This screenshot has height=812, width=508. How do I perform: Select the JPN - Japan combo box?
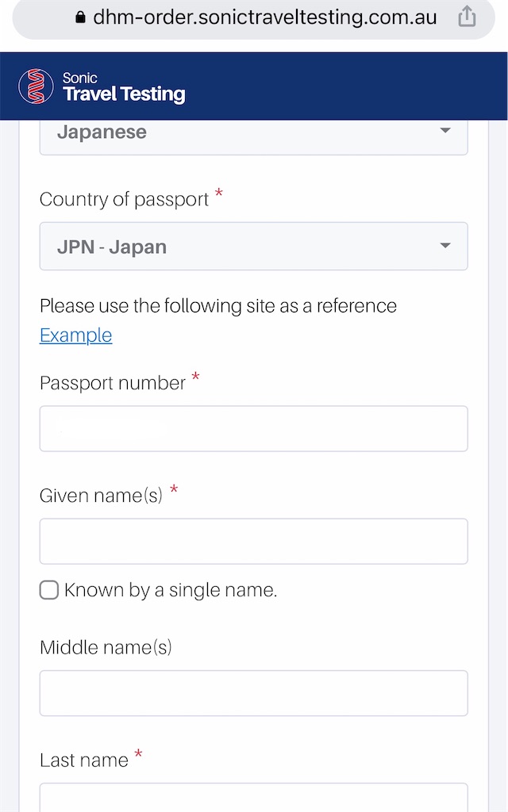pyautogui.click(x=253, y=246)
